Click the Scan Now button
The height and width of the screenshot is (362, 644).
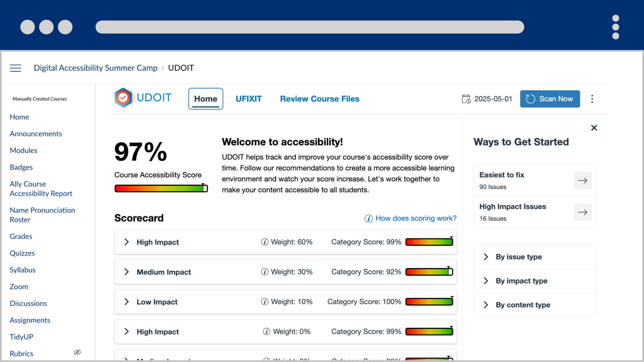tap(550, 99)
